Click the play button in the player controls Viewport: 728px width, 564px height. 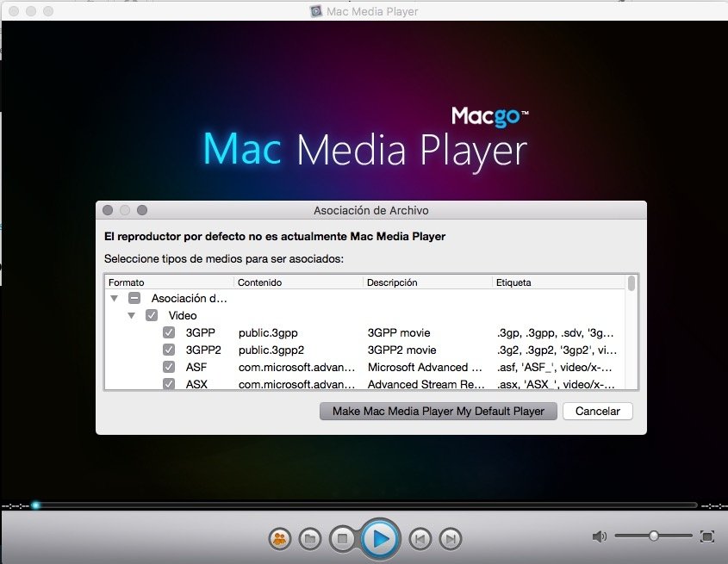[x=381, y=539]
